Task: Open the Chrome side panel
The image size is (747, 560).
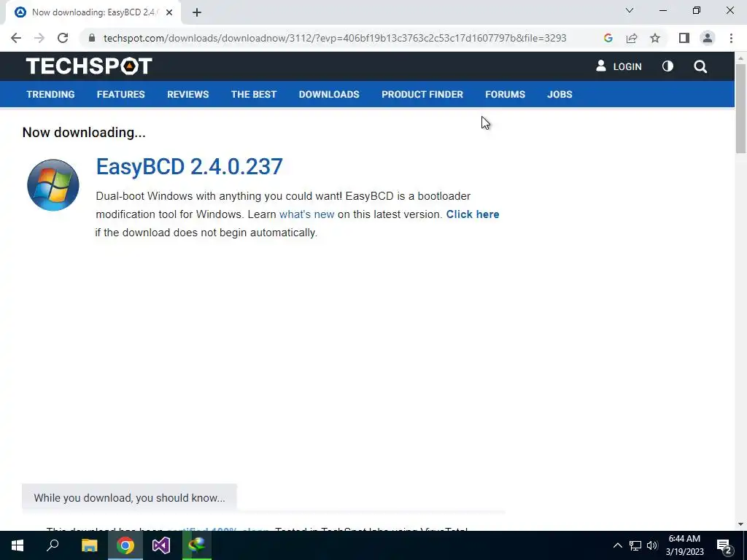Action: 684,38
